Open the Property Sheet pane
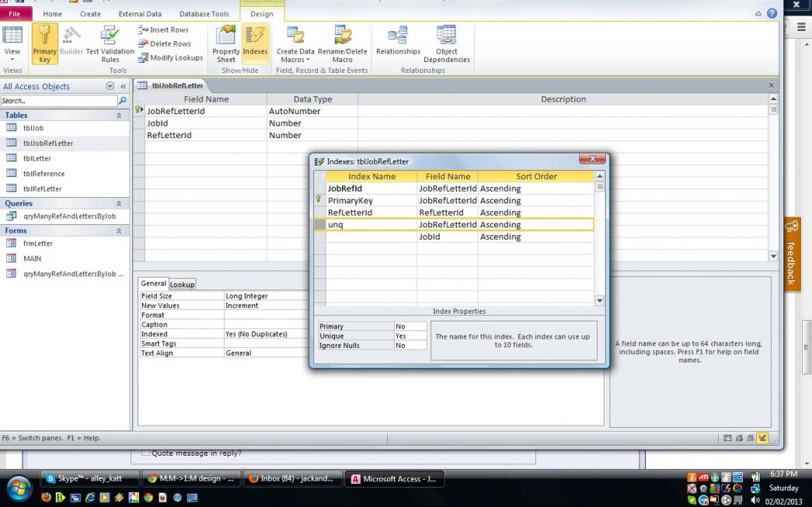Image resolution: width=812 pixels, height=507 pixels. (x=226, y=43)
